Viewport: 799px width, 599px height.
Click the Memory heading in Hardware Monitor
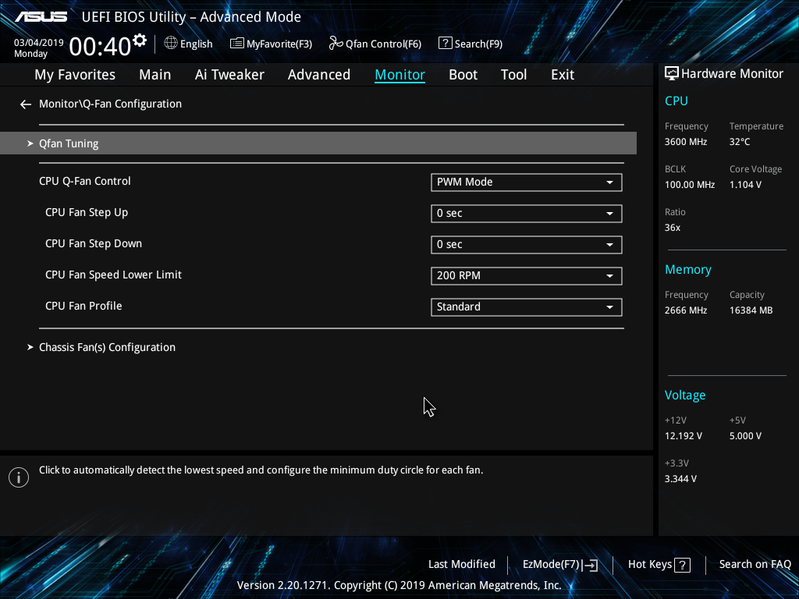point(688,270)
